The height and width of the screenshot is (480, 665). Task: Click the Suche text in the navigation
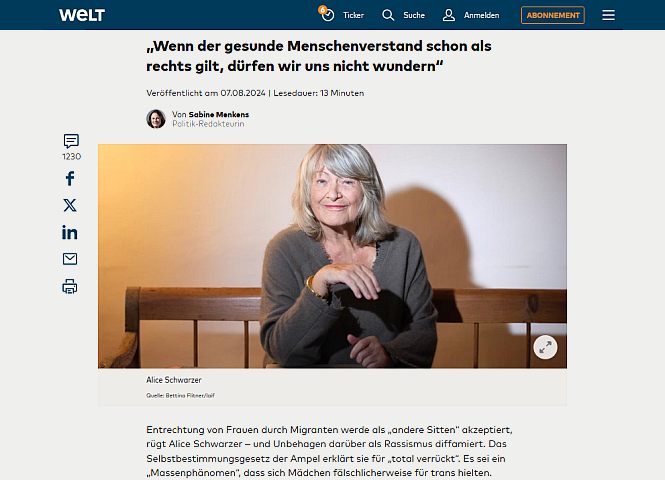414,15
